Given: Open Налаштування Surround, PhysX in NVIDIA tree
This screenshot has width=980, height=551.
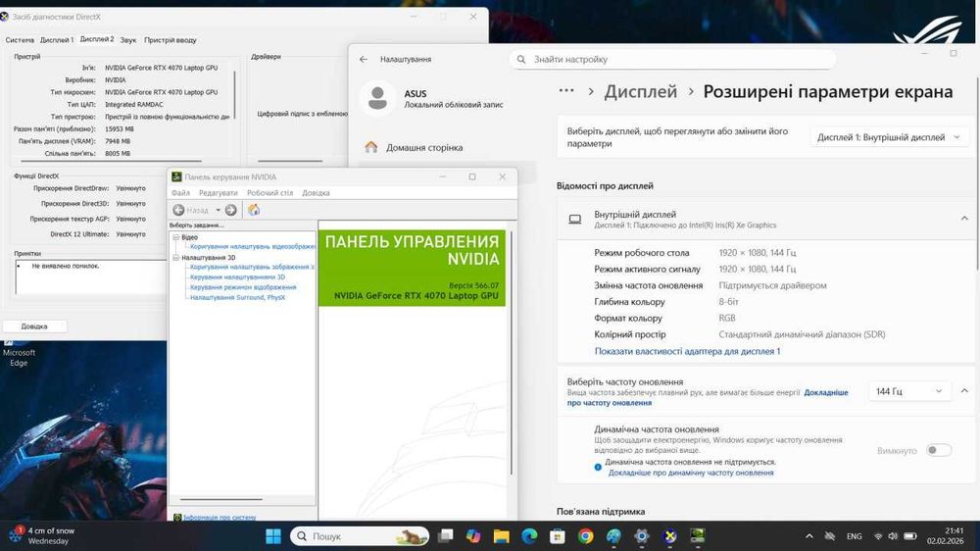Looking at the screenshot, I should pos(237,298).
